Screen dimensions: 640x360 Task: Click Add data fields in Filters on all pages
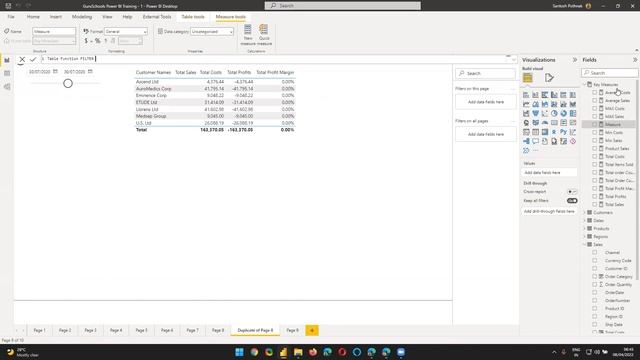[x=486, y=134]
